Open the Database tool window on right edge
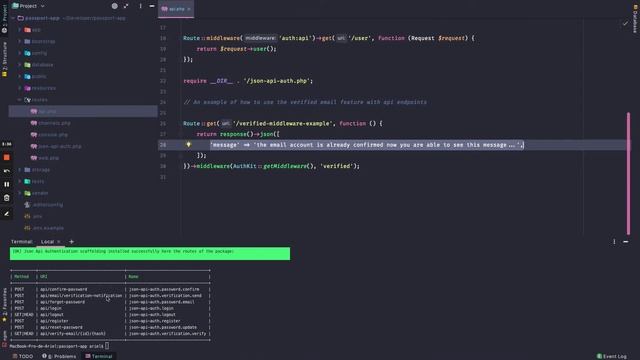The height and width of the screenshot is (360, 640). click(635, 19)
